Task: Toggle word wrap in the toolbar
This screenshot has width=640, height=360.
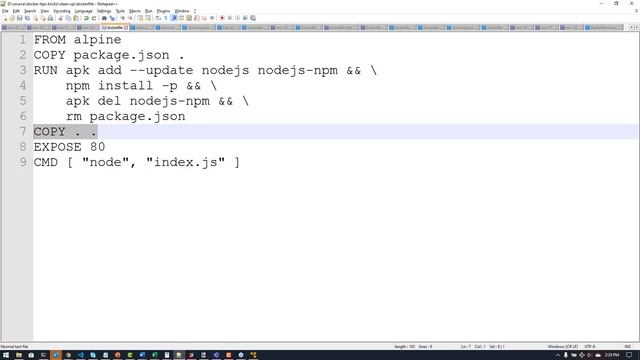Action: (158, 18)
